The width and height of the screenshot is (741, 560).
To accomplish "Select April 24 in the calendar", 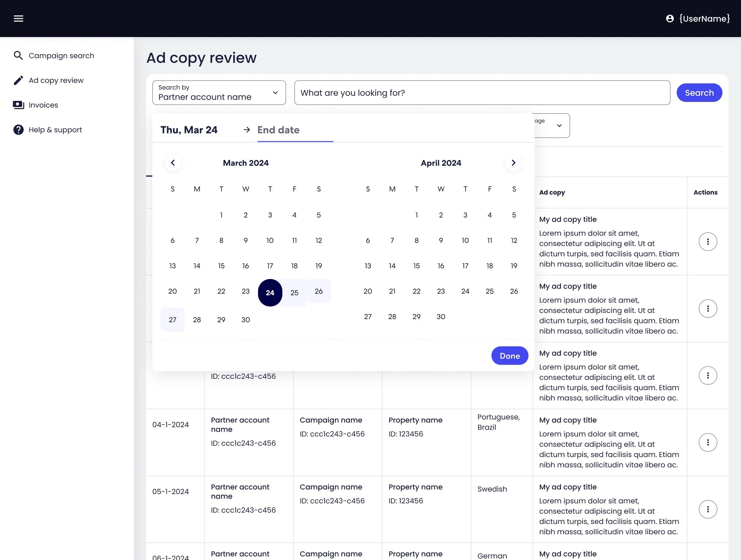I will pos(465,291).
